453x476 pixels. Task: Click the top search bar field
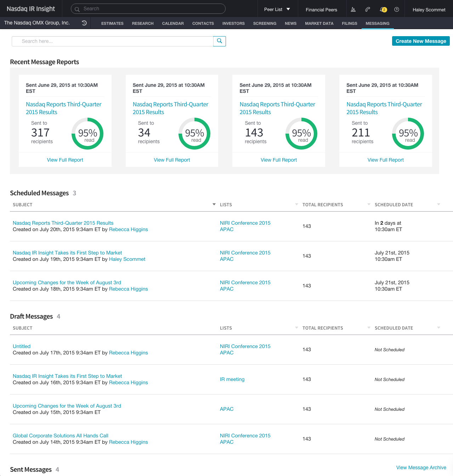click(148, 9)
